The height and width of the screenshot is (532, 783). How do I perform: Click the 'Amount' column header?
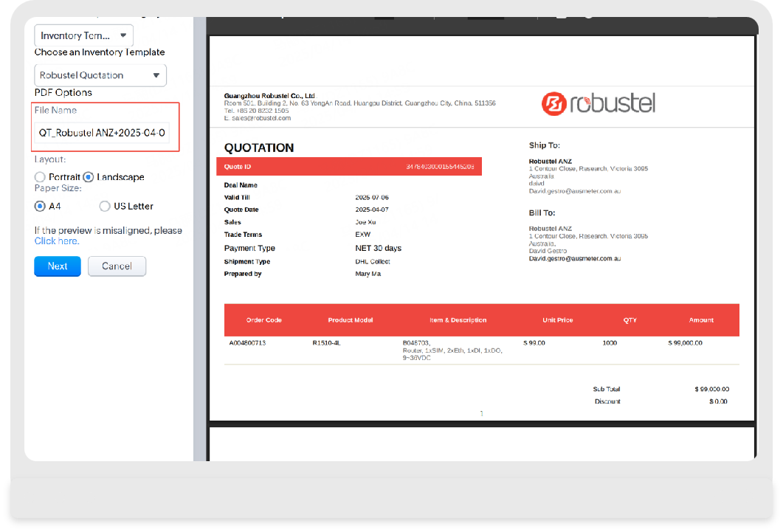[x=701, y=320]
